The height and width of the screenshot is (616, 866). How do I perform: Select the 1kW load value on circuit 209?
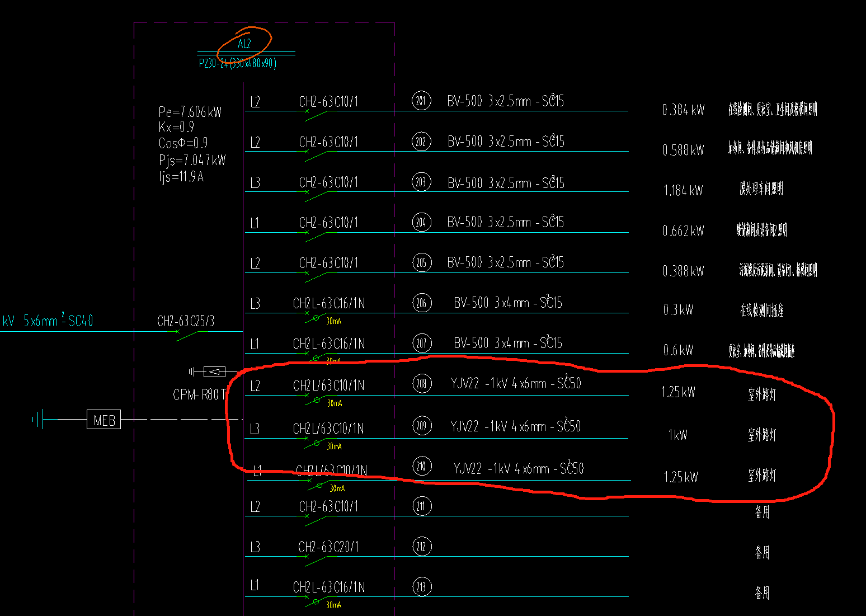pos(677,435)
